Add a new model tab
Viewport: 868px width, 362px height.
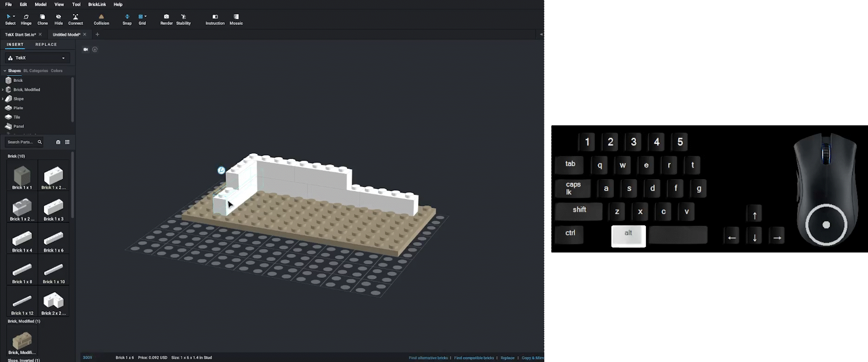pyautogui.click(x=97, y=34)
